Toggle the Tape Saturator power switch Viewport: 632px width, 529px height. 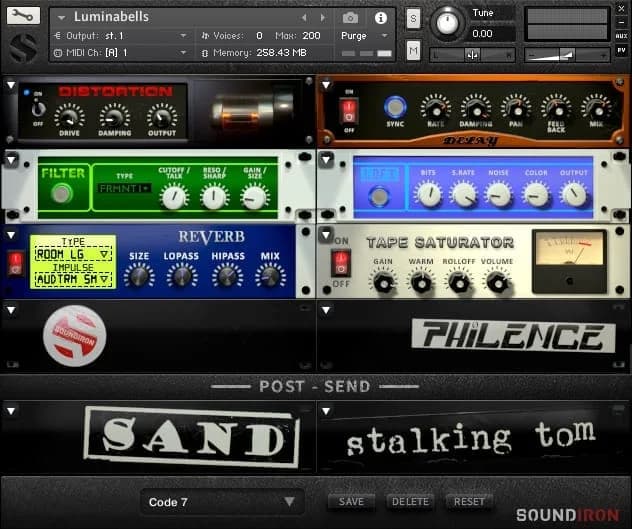click(341, 263)
